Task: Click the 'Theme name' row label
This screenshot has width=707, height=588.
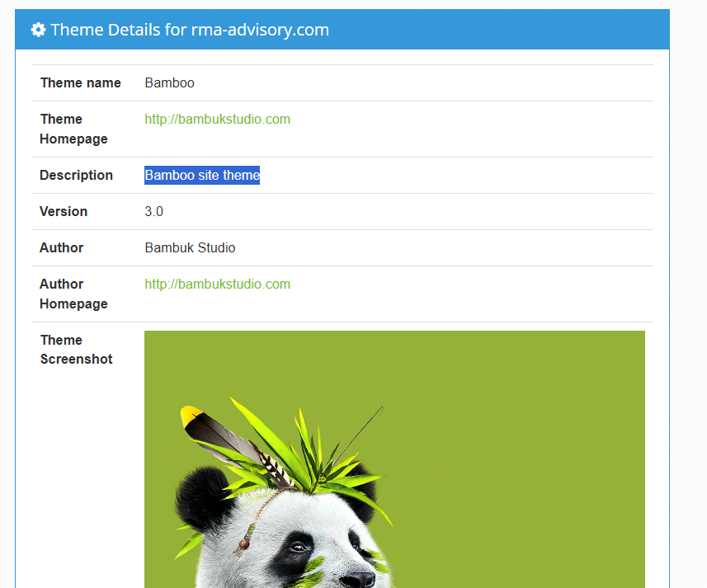Action: pos(81,83)
